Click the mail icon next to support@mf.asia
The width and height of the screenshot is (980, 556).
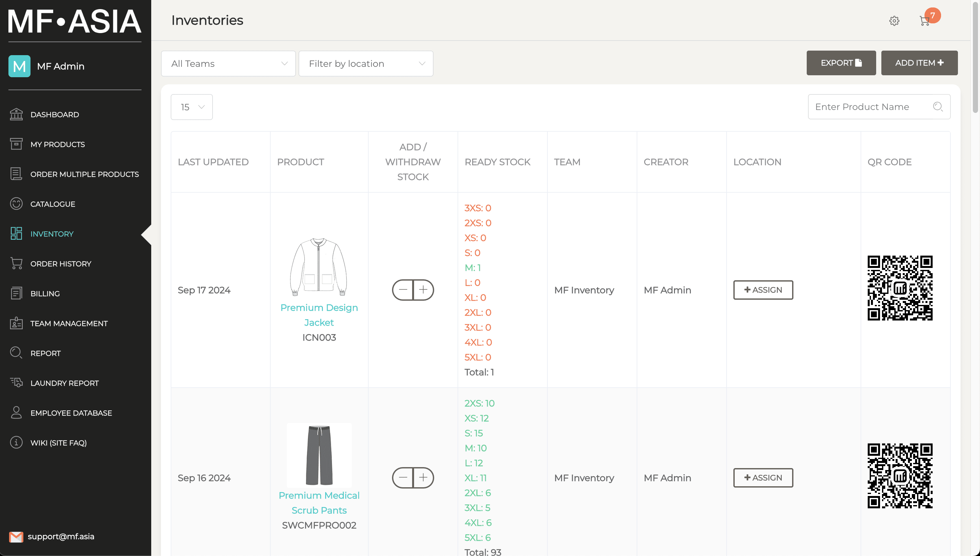[17, 536]
